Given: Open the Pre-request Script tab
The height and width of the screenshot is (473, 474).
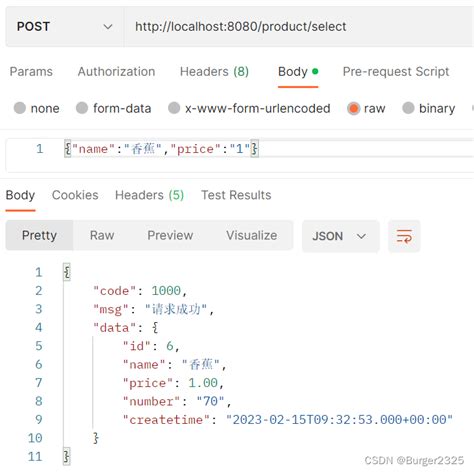Looking at the screenshot, I should click(396, 72).
